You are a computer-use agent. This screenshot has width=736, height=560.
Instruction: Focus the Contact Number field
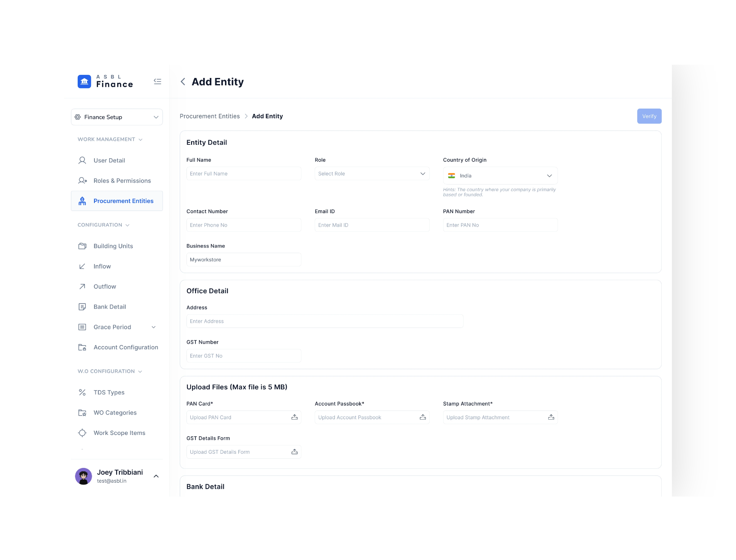pyautogui.click(x=243, y=225)
